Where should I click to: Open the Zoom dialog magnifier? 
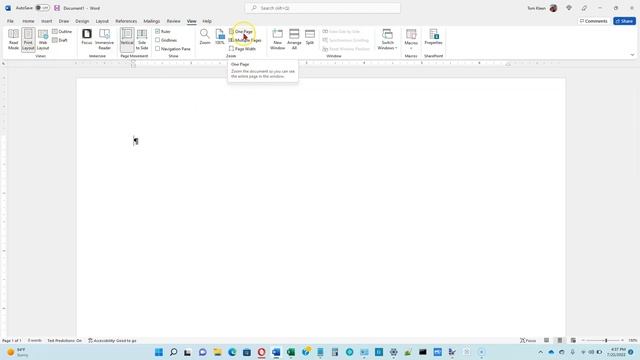point(205,37)
